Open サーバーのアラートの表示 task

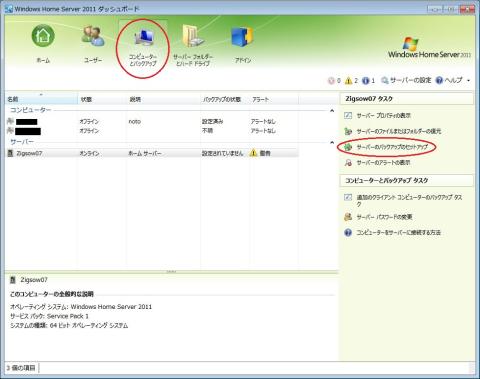(x=383, y=163)
